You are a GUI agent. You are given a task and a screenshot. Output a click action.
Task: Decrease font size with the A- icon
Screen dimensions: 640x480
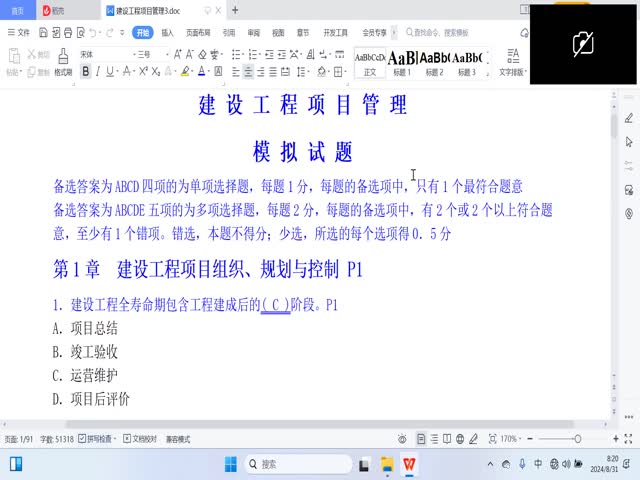pyautogui.click(x=190, y=54)
